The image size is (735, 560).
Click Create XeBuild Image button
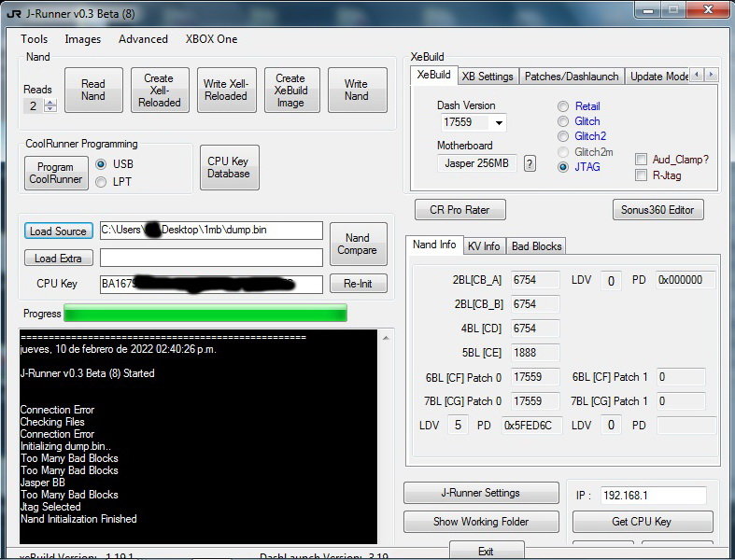pyautogui.click(x=291, y=90)
